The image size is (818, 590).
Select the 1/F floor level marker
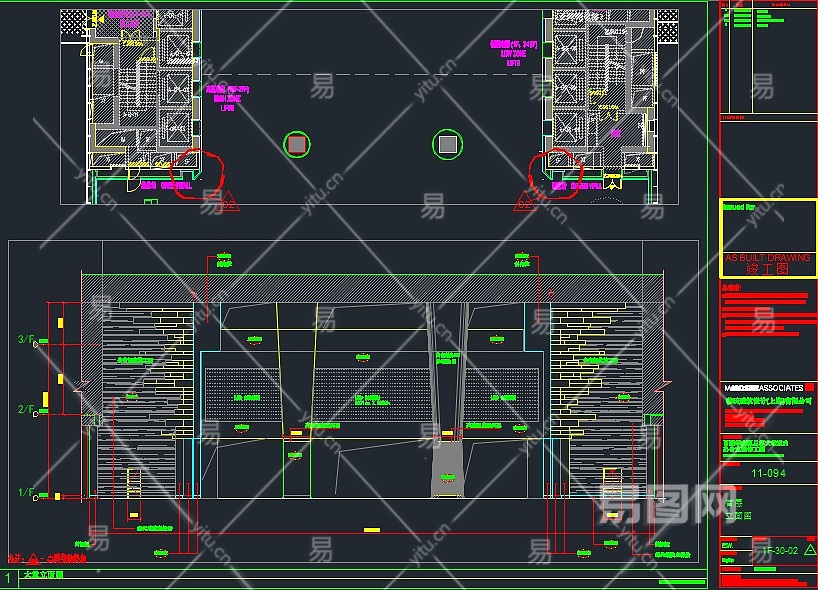click(25, 493)
